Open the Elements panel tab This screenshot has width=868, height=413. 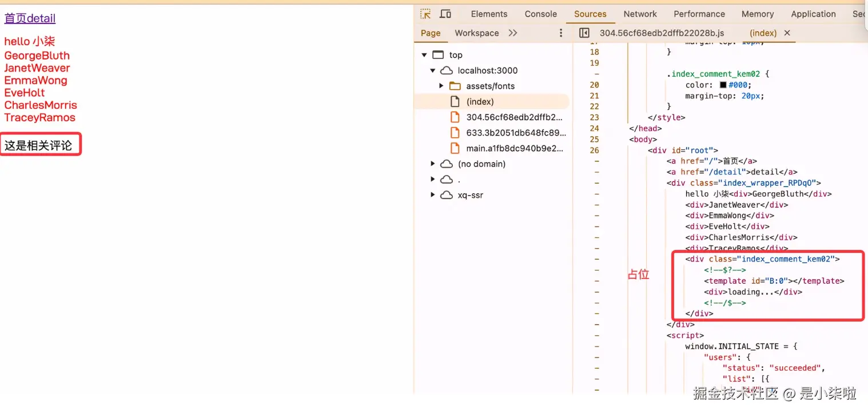(489, 14)
